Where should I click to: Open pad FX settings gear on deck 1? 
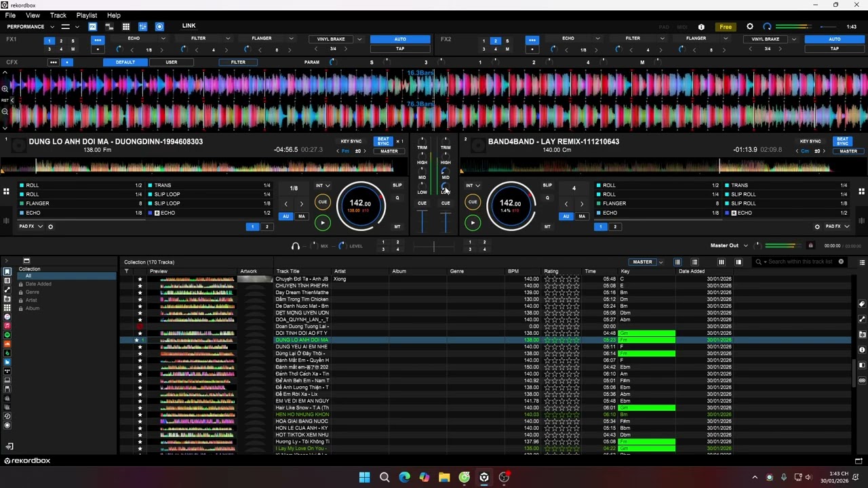pyautogui.click(x=50, y=226)
